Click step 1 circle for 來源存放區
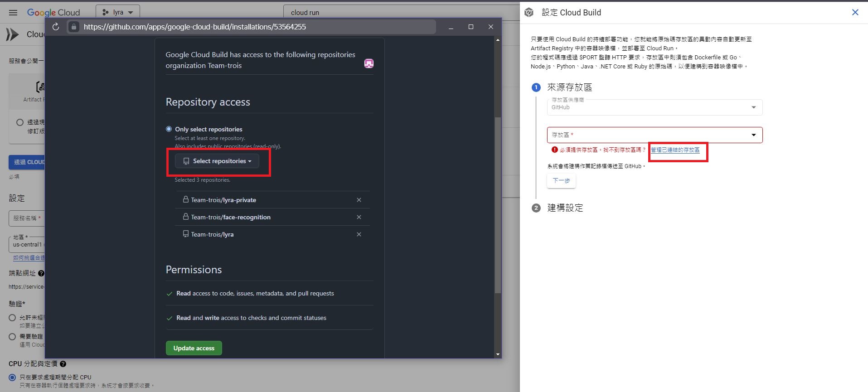Screen dimensions: 868x392 536,87
